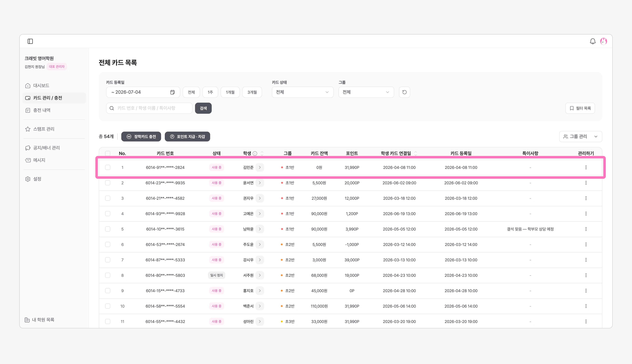Open 윤서연 student details arrow
This screenshot has width=632, height=364.
260,183
